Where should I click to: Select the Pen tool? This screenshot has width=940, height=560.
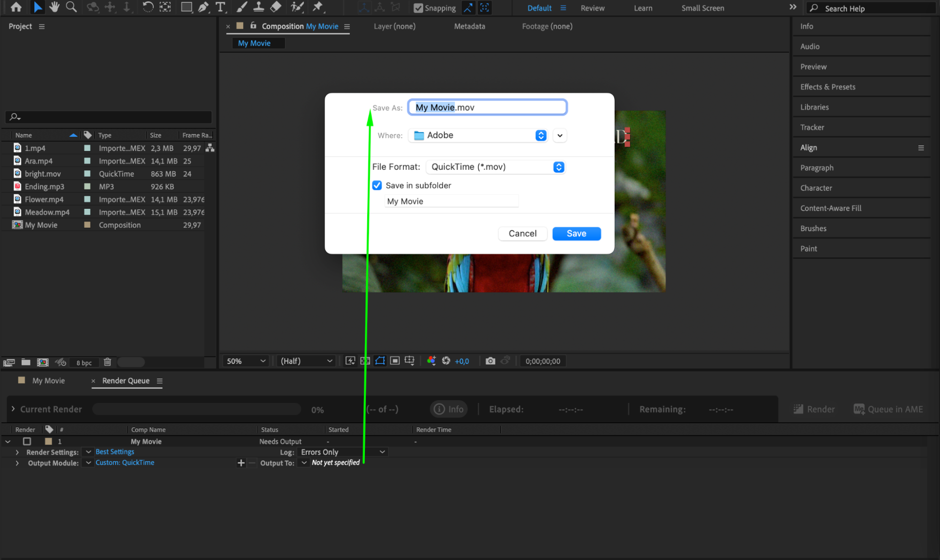(204, 7)
